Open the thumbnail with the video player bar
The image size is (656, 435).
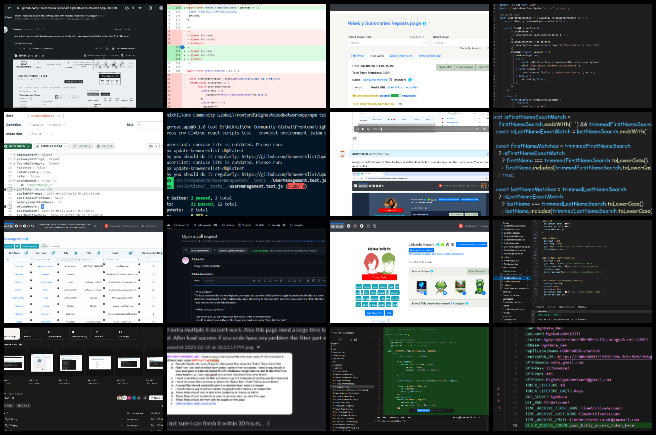click(409, 164)
